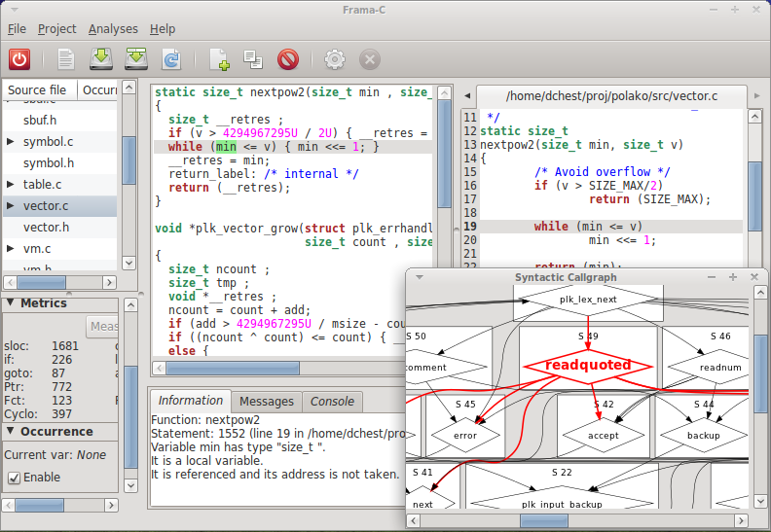The width and height of the screenshot is (771, 532).
Task: Open the Analyses gear icon
Action: click(x=335, y=59)
